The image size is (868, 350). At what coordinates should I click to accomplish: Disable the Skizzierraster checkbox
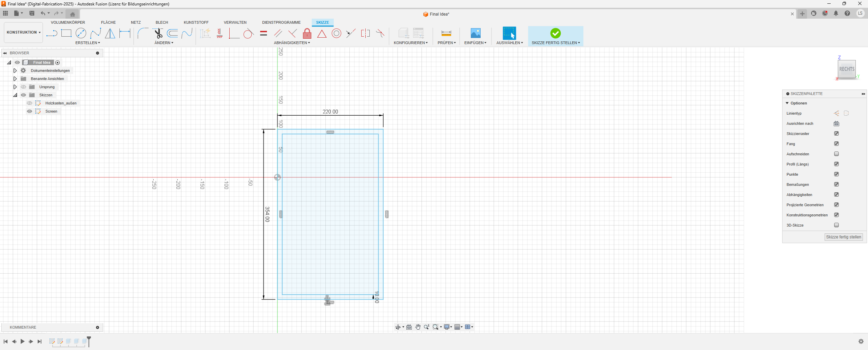(836, 134)
